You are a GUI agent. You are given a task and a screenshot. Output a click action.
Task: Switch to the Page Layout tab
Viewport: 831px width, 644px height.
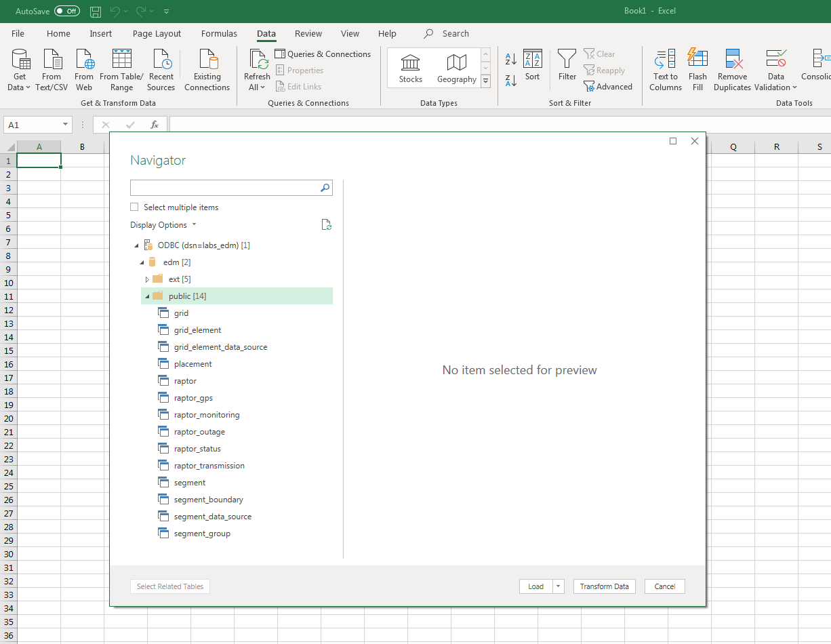pos(157,34)
